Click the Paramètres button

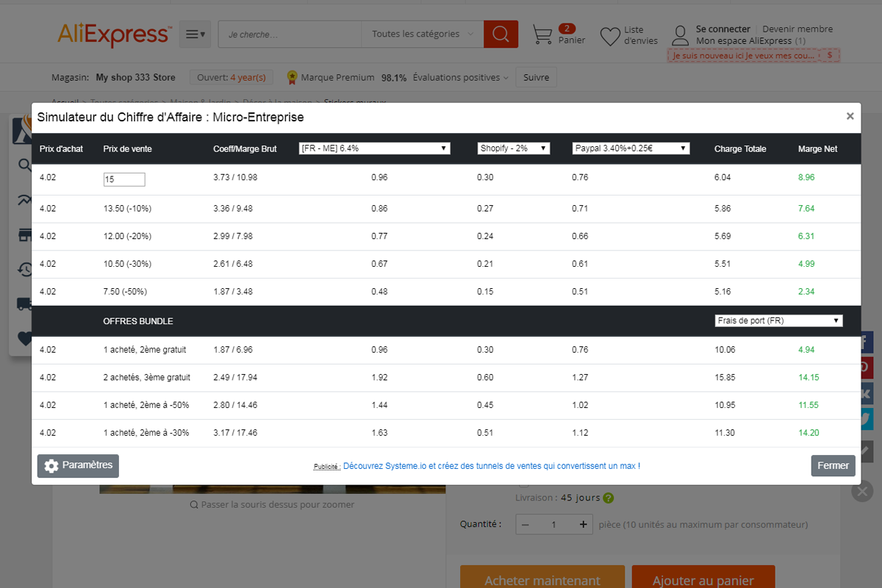tap(78, 466)
